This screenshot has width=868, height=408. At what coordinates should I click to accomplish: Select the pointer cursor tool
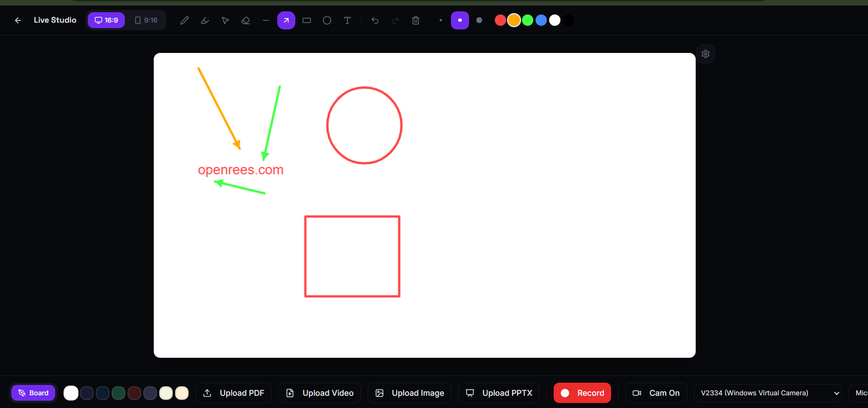(x=225, y=20)
